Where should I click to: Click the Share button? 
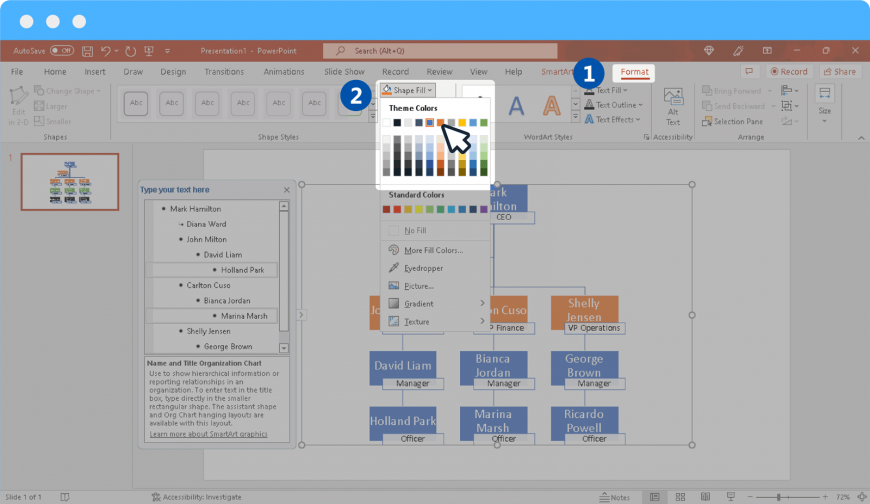click(x=840, y=72)
